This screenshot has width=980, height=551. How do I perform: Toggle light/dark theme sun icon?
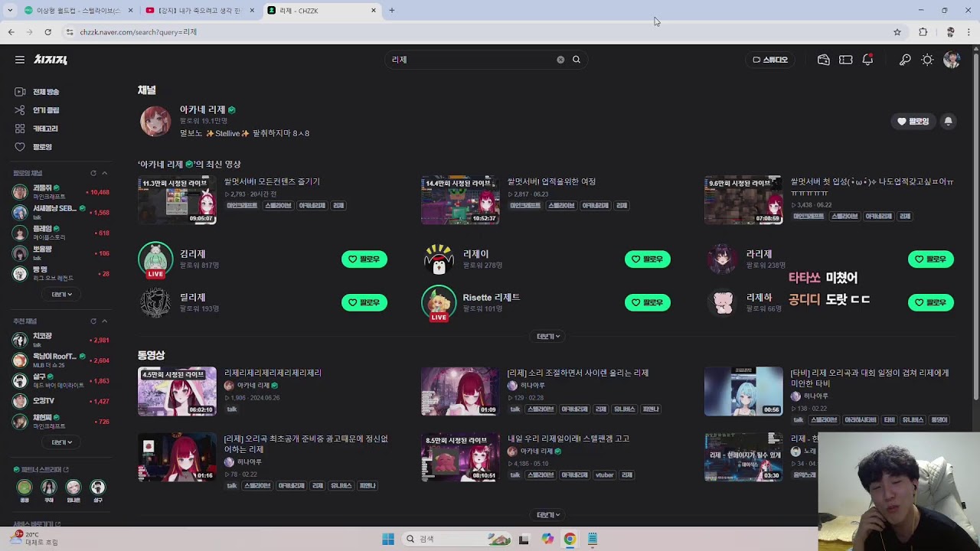pos(927,60)
